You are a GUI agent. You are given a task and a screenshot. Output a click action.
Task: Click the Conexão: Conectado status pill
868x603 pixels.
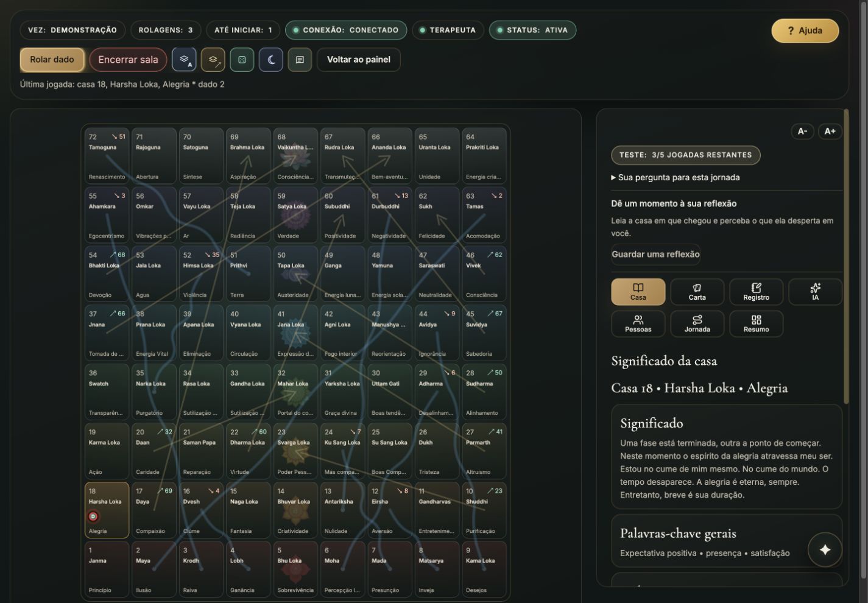click(x=345, y=30)
